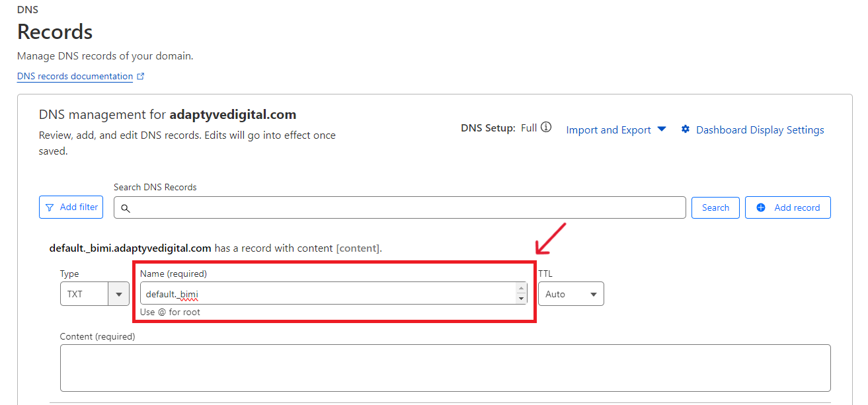868x405 pixels.
Task: Click the Type dropdown arrow
Action: 119,294
